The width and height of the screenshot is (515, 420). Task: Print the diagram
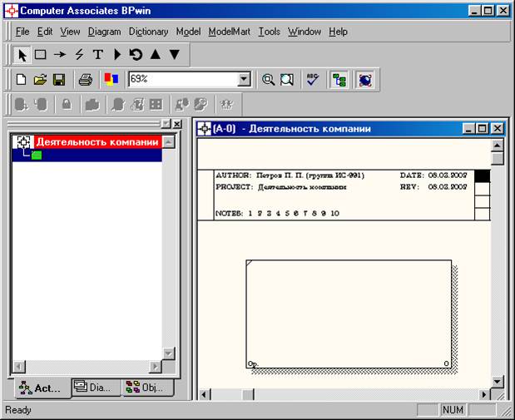(x=86, y=80)
